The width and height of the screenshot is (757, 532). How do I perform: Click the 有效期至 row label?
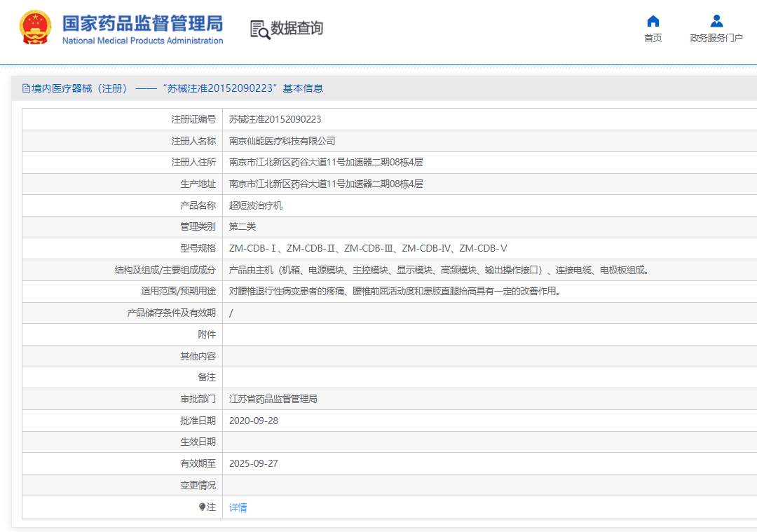click(198, 463)
